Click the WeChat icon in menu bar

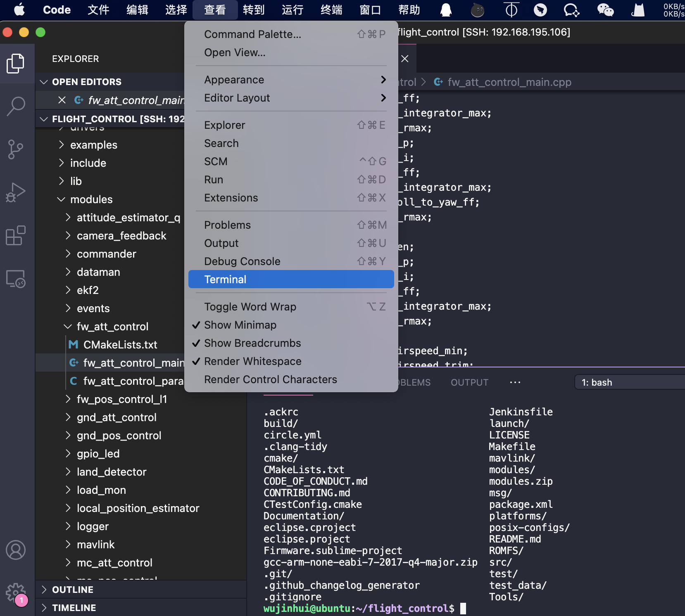pos(605,10)
